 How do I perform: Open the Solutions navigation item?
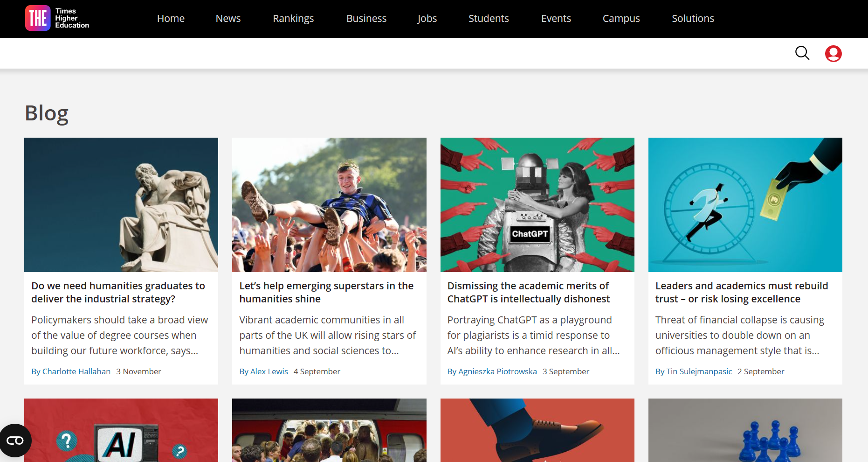tap(693, 19)
